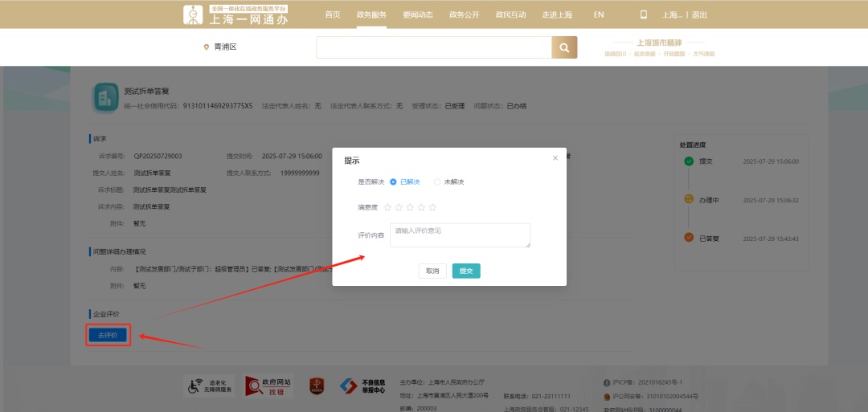The width and height of the screenshot is (868, 412).
Task: Select the 已解决 radio option
Action: 405,182
